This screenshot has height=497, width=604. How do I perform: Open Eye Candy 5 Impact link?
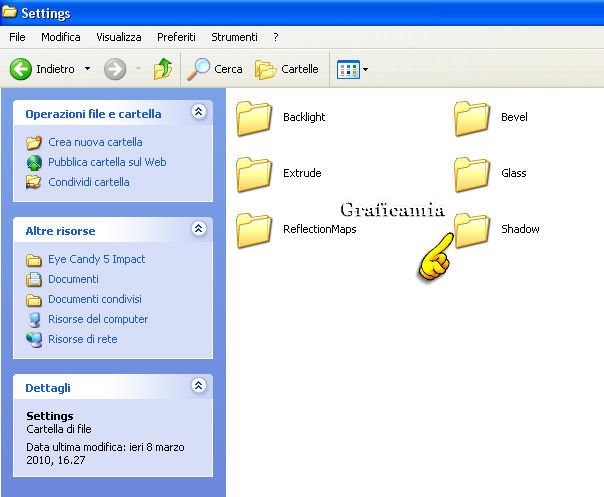click(x=96, y=259)
